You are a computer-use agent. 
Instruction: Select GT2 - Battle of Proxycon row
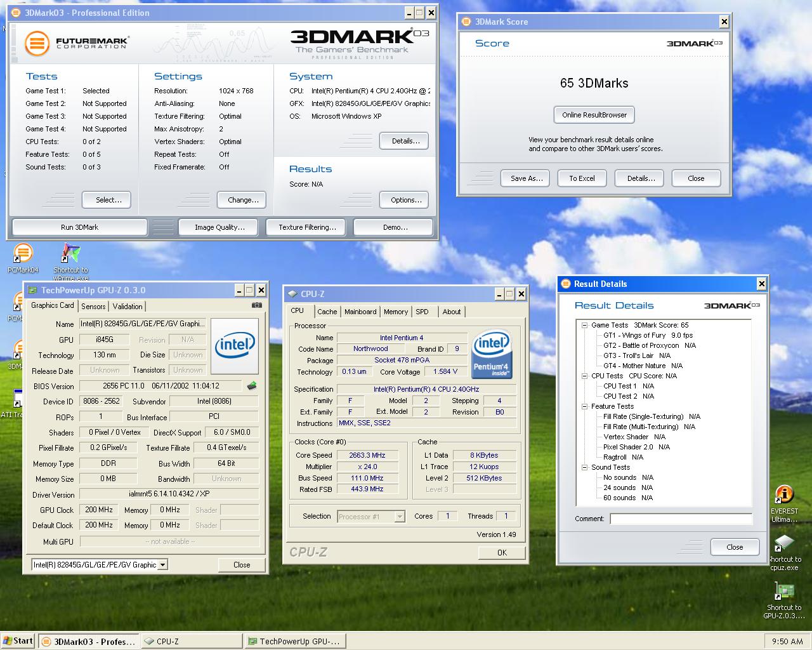(x=650, y=345)
